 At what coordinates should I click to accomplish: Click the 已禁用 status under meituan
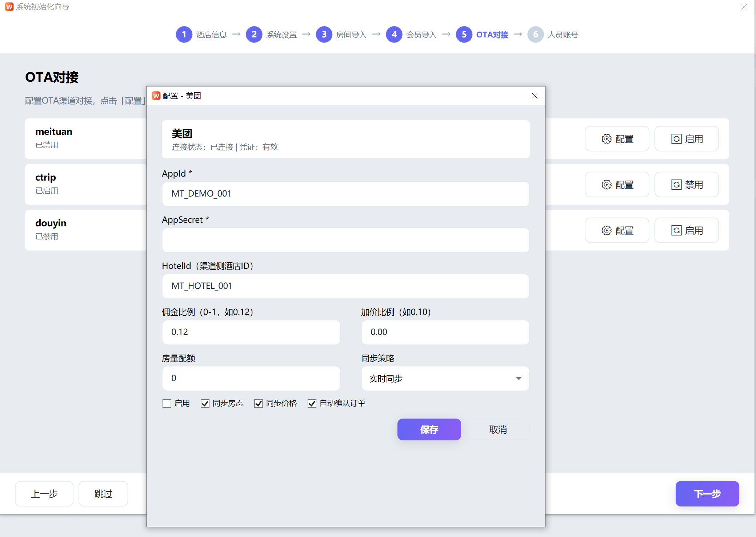(47, 145)
